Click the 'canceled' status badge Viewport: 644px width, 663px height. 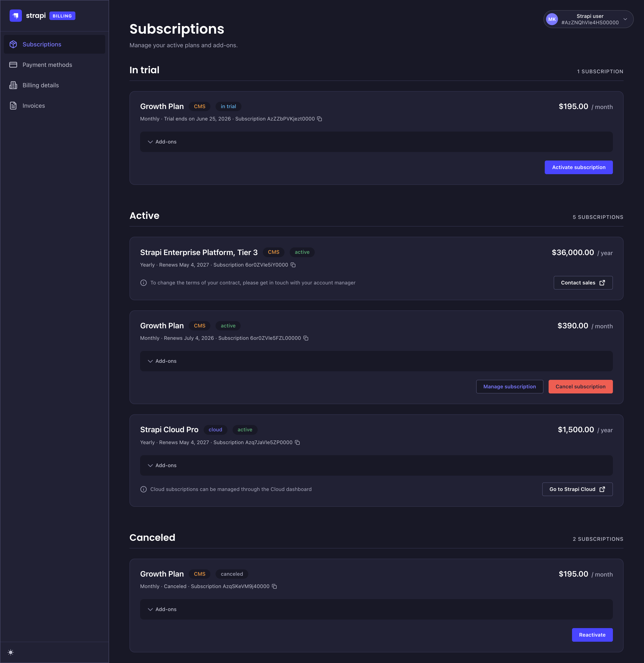pyautogui.click(x=232, y=574)
